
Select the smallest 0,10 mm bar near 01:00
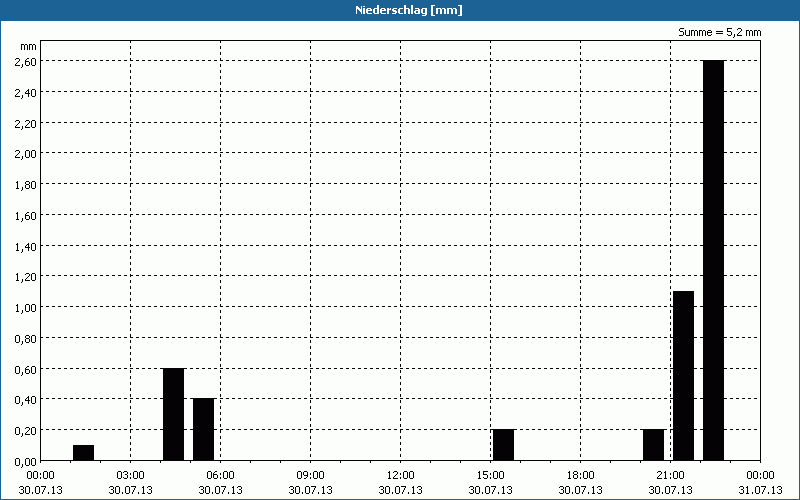tap(84, 453)
